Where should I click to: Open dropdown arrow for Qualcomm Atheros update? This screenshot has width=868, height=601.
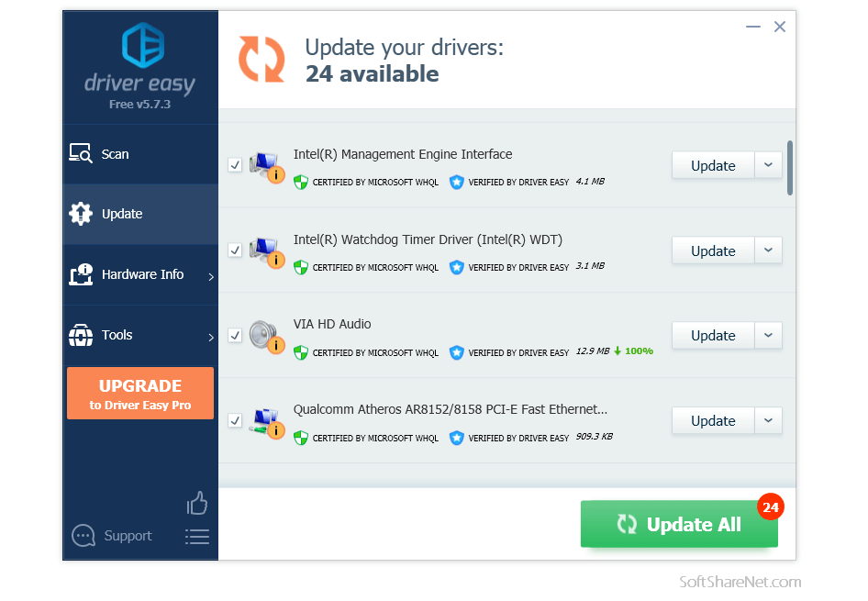click(x=768, y=420)
